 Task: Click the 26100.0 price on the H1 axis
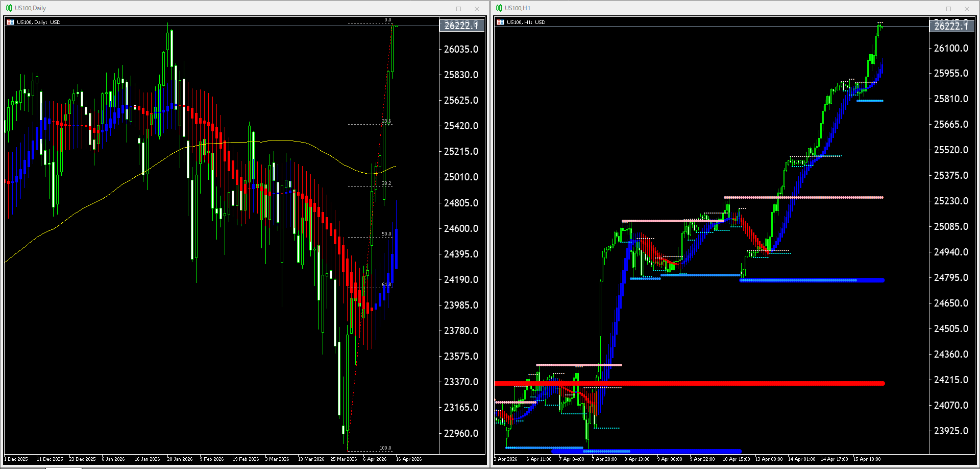coord(951,48)
